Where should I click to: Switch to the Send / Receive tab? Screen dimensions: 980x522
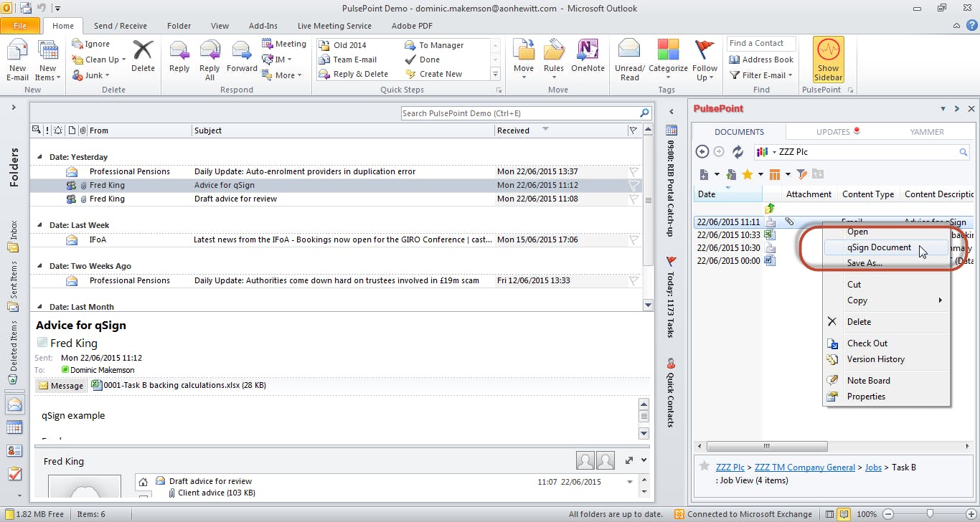pyautogui.click(x=121, y=26)
